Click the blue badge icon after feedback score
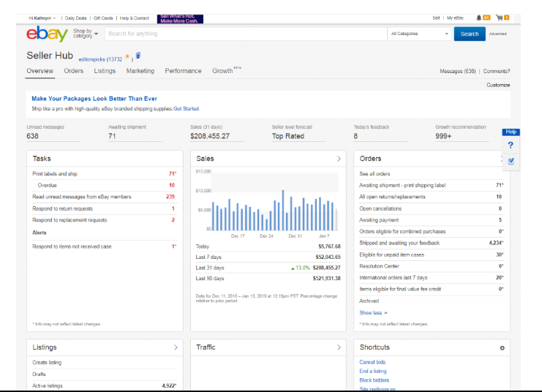 pos(138,56)
